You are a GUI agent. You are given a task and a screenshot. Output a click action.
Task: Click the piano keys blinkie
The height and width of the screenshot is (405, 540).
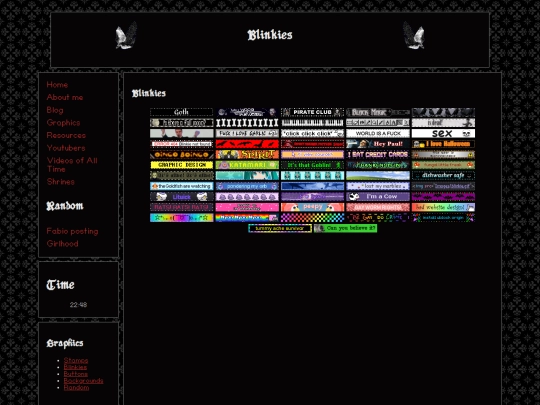coord(312,123)
